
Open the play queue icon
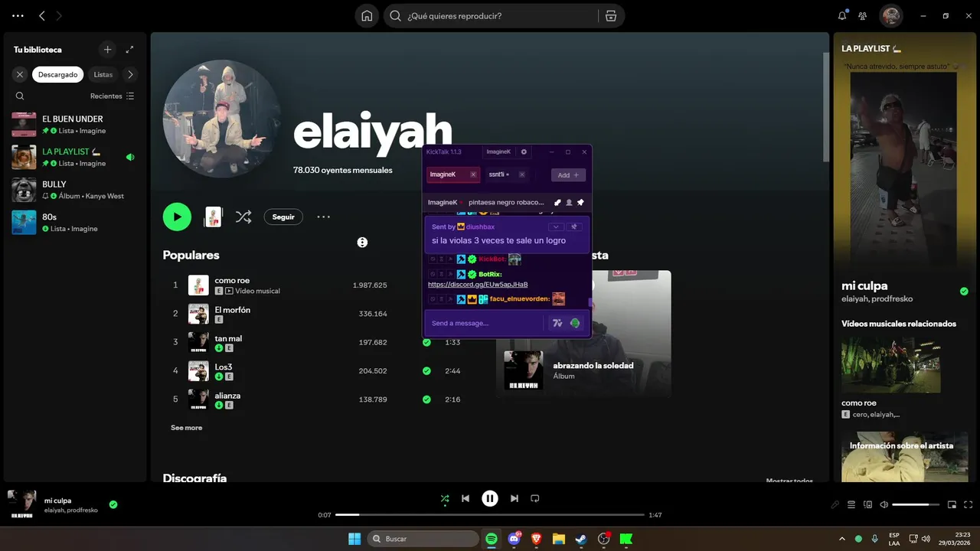[851, 504]
